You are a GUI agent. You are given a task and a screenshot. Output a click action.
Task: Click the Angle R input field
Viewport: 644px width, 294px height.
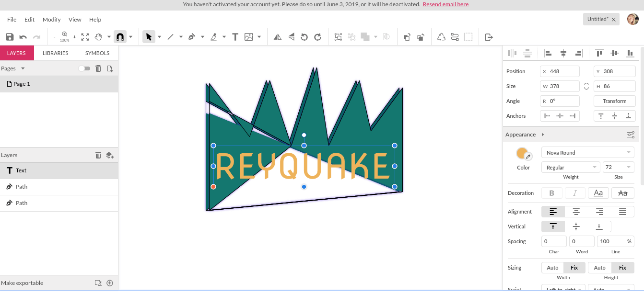(x=560, y=101)
